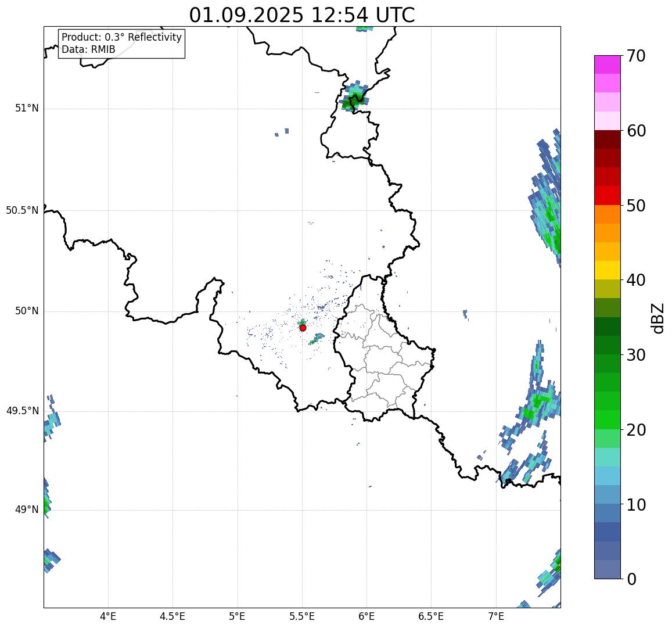Image resolution: width=672 pixels, height=628 pixels.
Task: Click the '49°N' latitude label
Action: coord(27,509)
